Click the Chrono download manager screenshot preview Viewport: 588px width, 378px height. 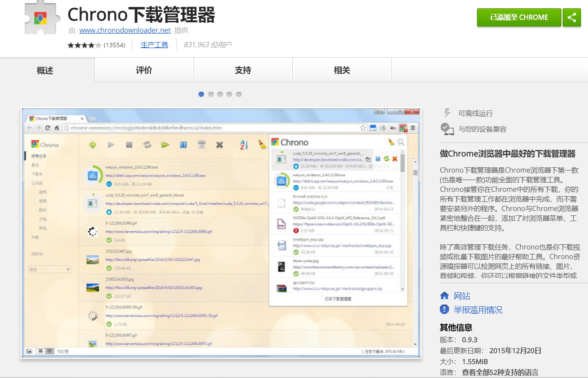coord(221,233)
